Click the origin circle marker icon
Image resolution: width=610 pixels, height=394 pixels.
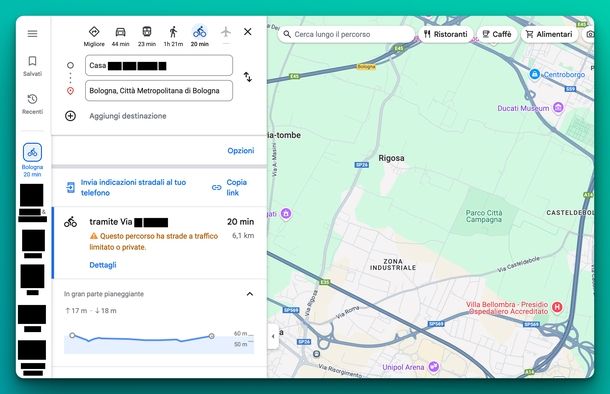70,65
